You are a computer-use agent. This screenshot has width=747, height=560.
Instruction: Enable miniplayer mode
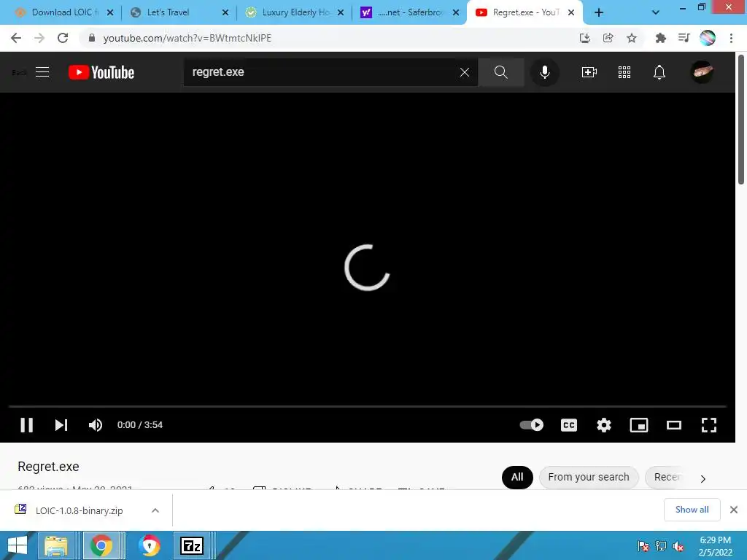tap(639, 425)
